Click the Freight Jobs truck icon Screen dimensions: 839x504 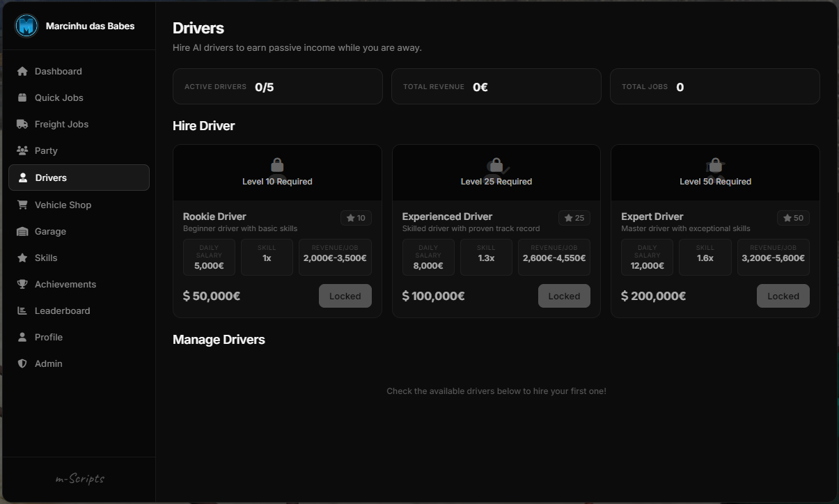click(22, 124)
